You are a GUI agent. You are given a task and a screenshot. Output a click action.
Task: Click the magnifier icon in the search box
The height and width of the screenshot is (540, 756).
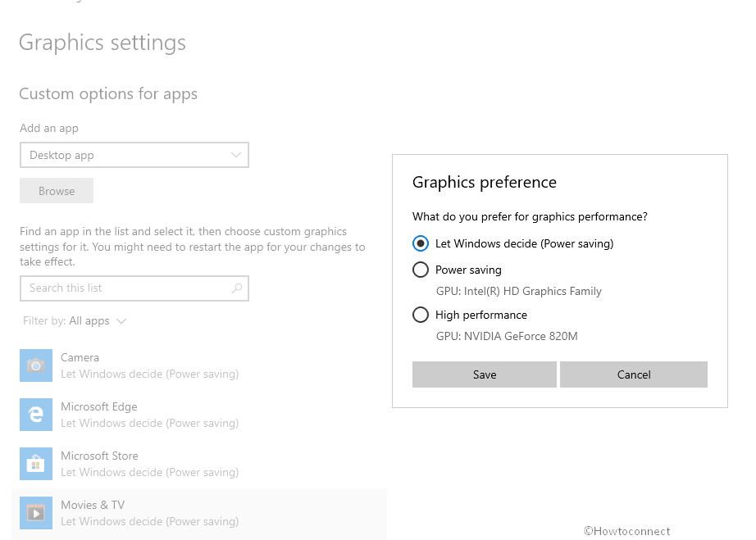(x=237, y=288)
